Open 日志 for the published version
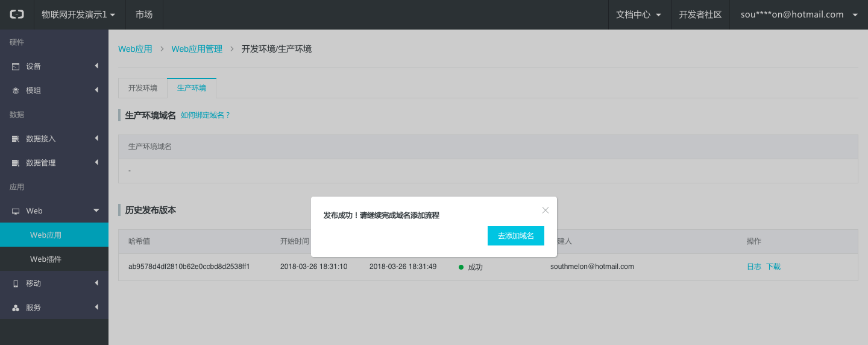868x345 pixels. click(753, 267)
